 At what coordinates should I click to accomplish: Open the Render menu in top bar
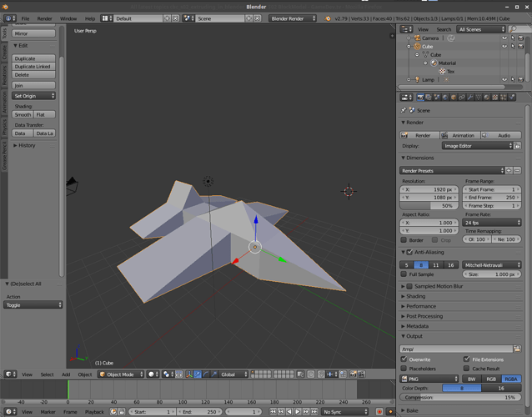[44, 18]
